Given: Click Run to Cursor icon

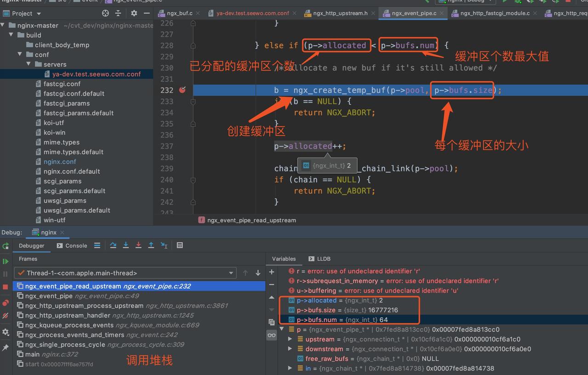Looking at the screenshot, I should pos(164,245).
